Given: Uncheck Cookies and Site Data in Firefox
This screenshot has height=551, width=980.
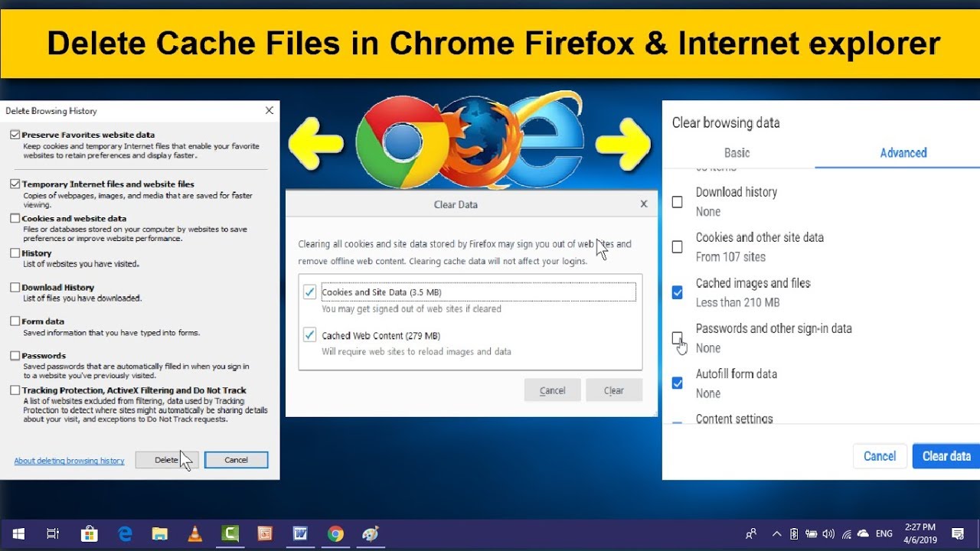Looking at the screenshot, I should pyautogui.click(x=310, y=292).
